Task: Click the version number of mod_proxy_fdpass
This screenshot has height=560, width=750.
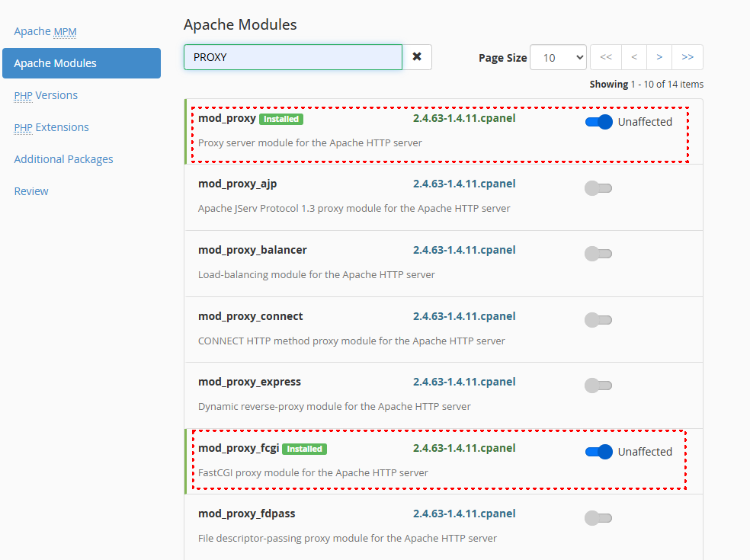Action: point(464,514)
